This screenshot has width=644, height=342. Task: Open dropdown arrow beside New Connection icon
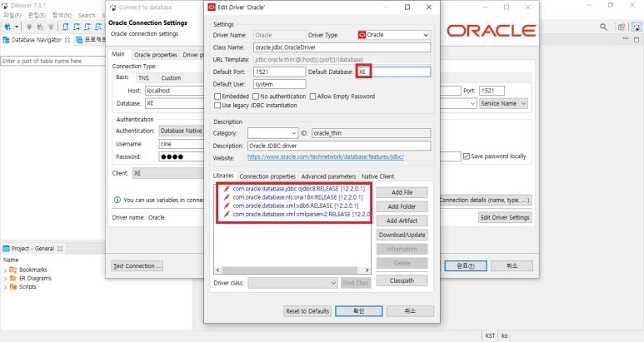[x=17, y=27]
